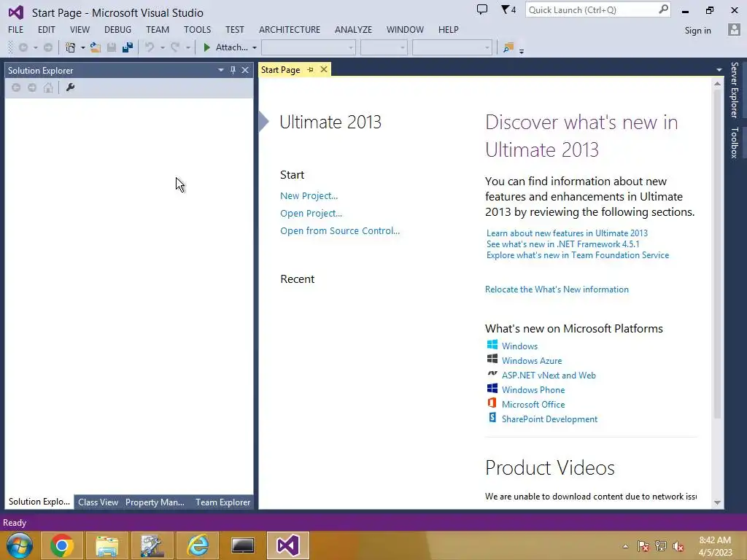Open Windows Explorer folder in the taskbar
Screen dimensions: 747x560
[x=107, y=545]
